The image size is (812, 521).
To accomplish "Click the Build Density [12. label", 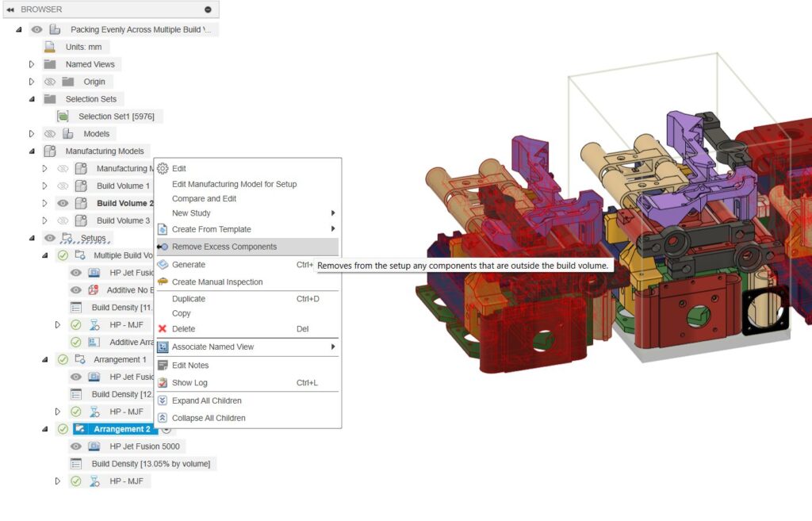I will tap(121, 394).
